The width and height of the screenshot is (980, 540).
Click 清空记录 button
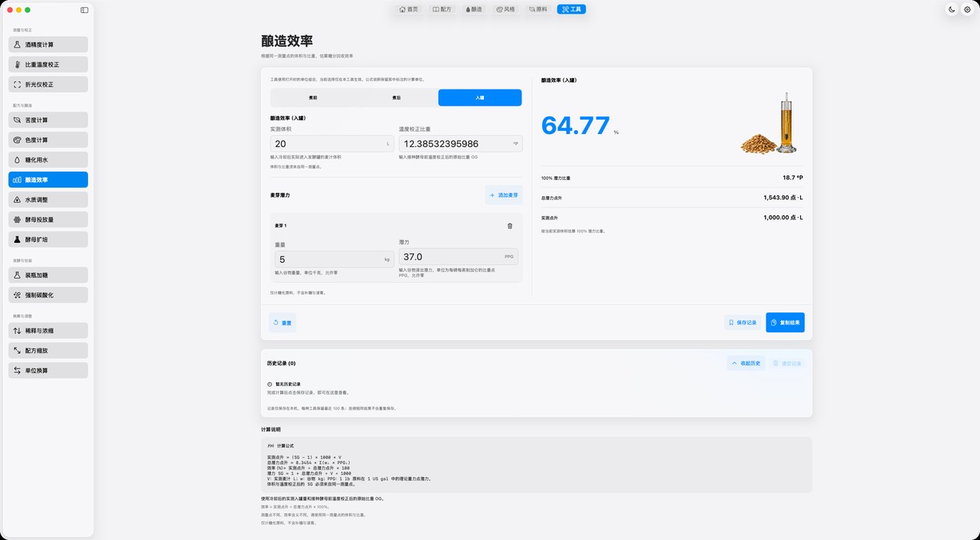[x=787, y=363]
